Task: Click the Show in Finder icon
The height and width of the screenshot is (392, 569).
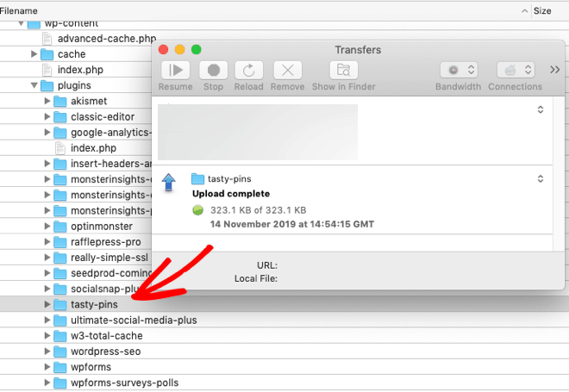Action: click(x=343, y=71)
